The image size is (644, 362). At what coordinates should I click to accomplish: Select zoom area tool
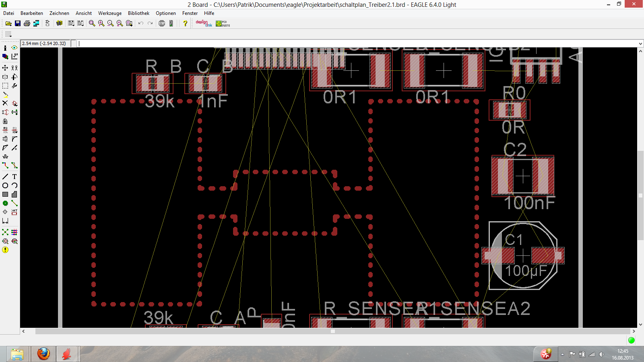tap(129, 23)
